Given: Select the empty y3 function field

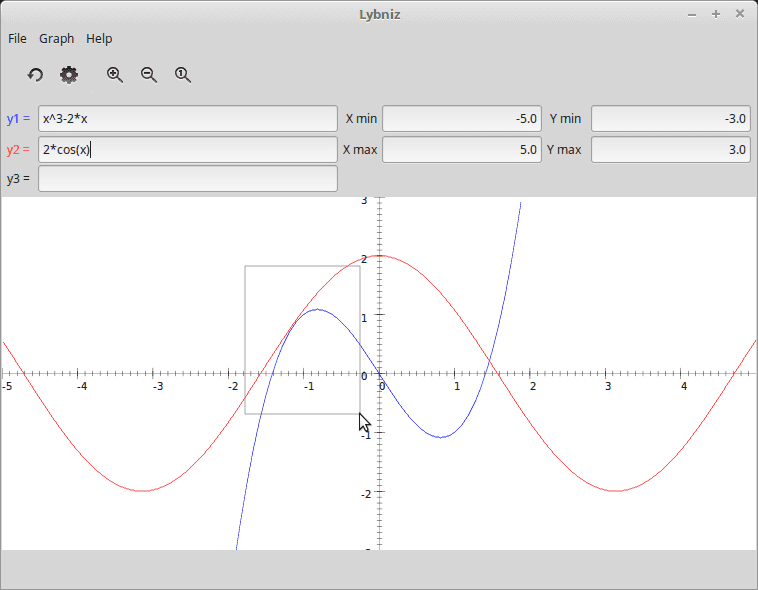Looking at the screenshot, I should (x=188, y=179).
